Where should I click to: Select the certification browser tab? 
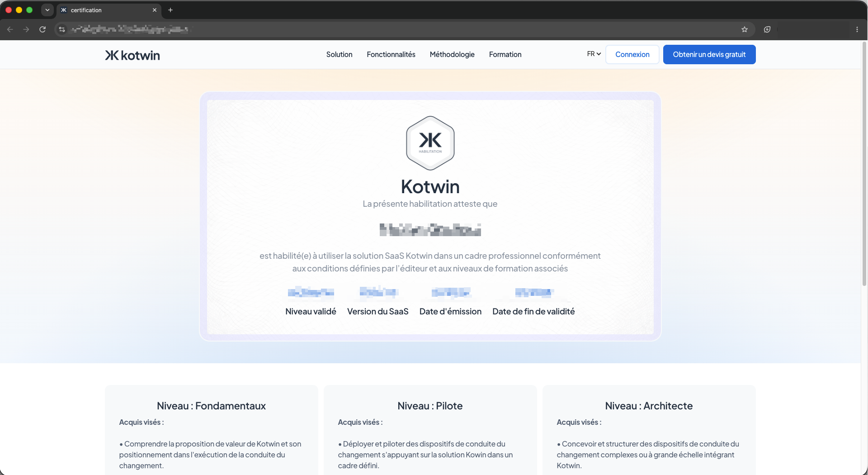(x=109, y=10)
